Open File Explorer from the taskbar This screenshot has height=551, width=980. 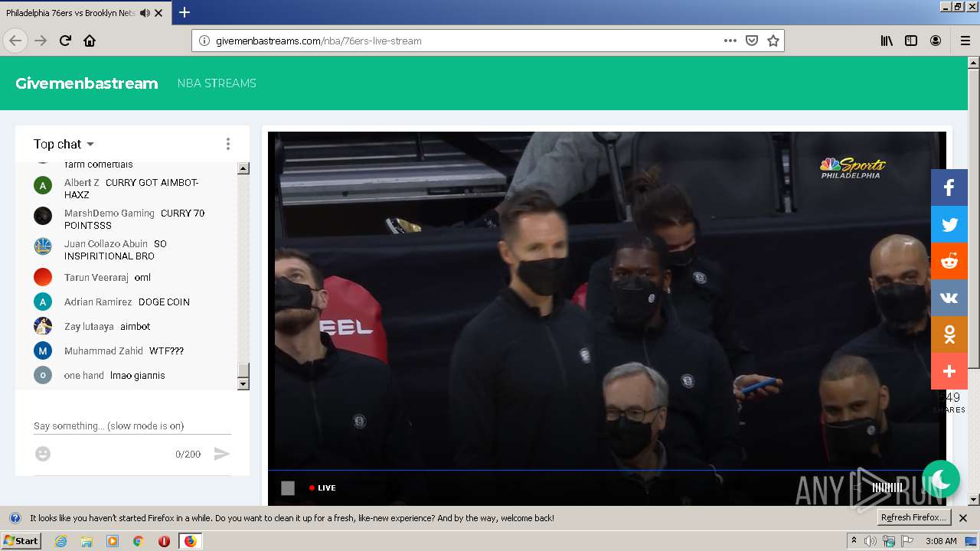click(87, 541)
